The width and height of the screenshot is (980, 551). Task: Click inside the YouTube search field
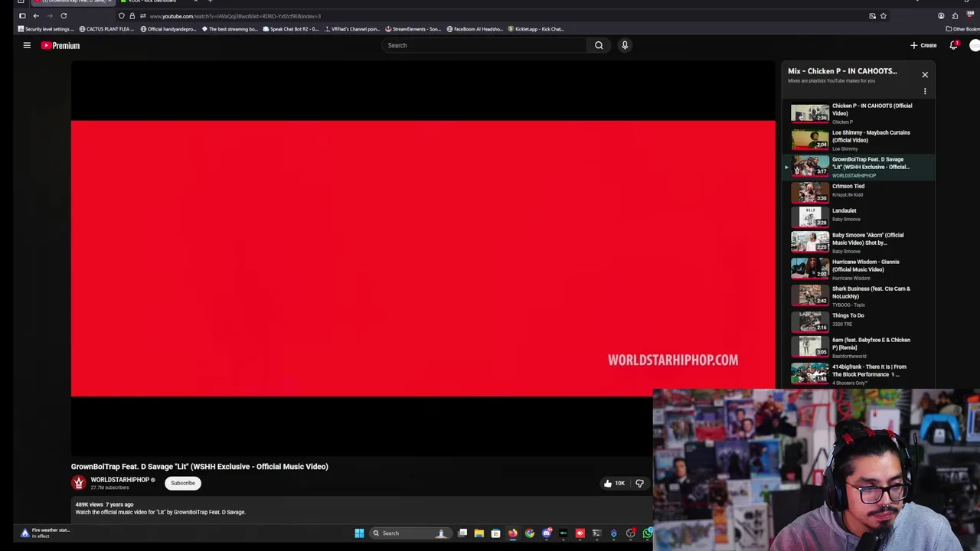click(x=484, y=45)
